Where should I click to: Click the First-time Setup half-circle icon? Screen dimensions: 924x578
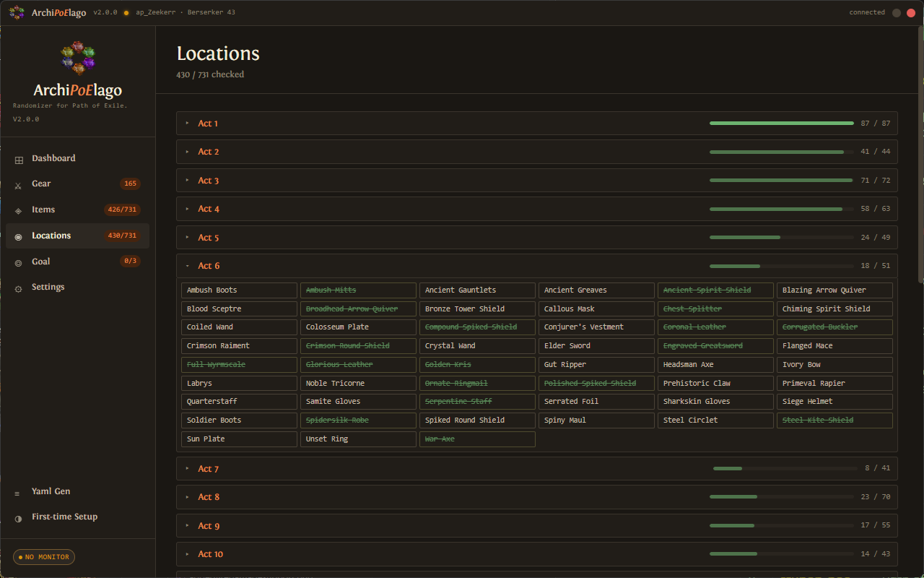tap(18, 518)
